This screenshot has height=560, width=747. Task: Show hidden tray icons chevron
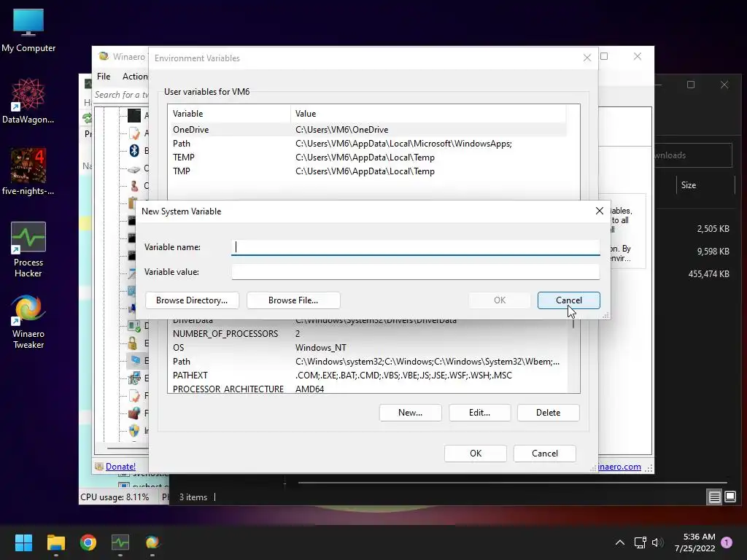(620, 542)
